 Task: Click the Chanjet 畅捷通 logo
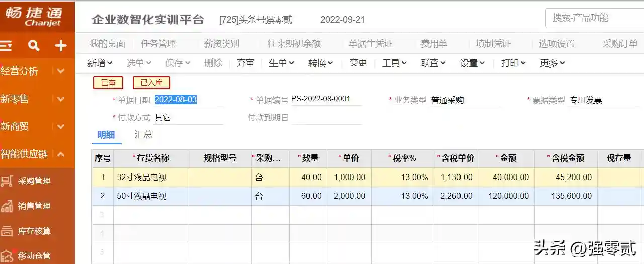[x=33, y=16]
